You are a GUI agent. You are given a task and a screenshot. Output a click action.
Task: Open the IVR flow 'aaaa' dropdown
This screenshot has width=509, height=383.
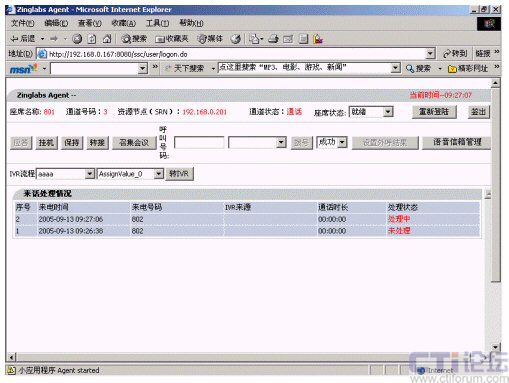point(89,174)
